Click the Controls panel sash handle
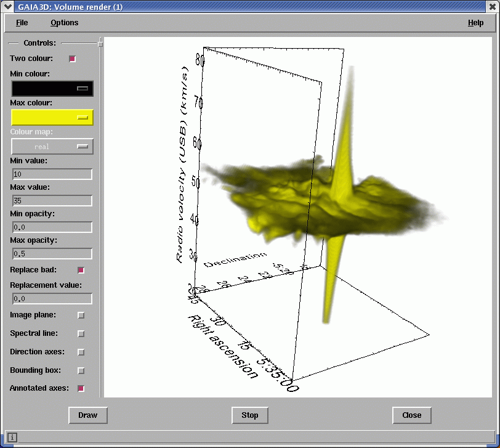 pyautogui.click(x=100, y=43)
